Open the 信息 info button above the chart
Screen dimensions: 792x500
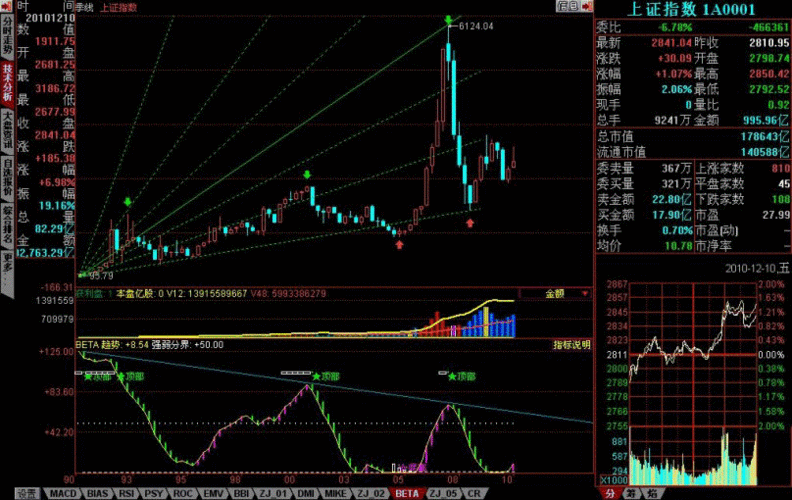[x=568, y=6]
